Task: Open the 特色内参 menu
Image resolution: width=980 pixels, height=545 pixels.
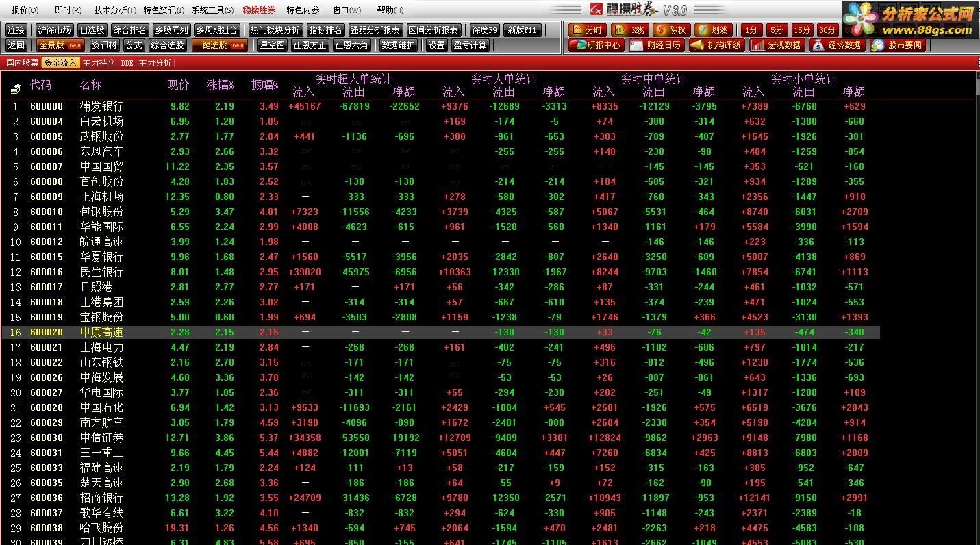Action: click(303, 10)
